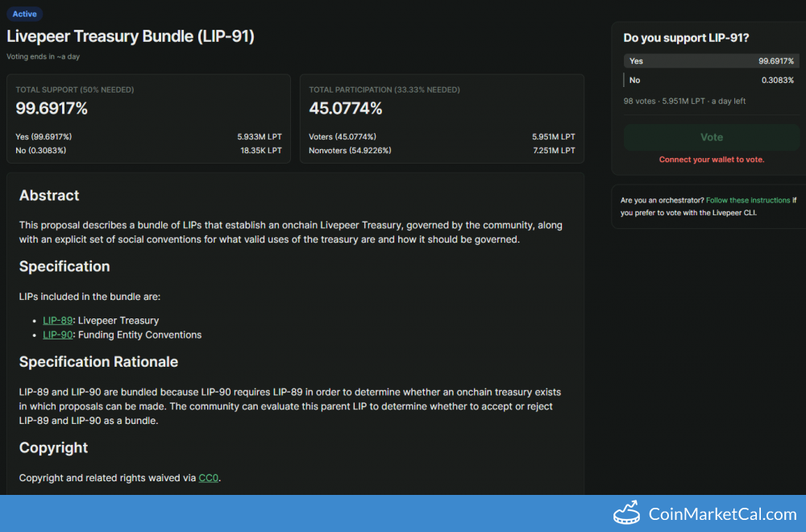Viewport: 806px width, 532px height.
Task: Open the 'Follow these instructions' orchestrator link
Action: click(x=747, y=200)
